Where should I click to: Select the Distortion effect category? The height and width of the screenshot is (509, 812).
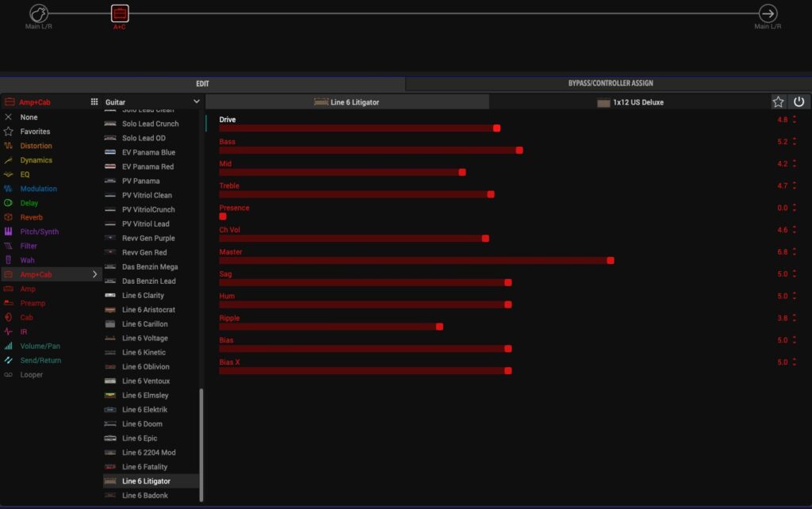[36, 146]
